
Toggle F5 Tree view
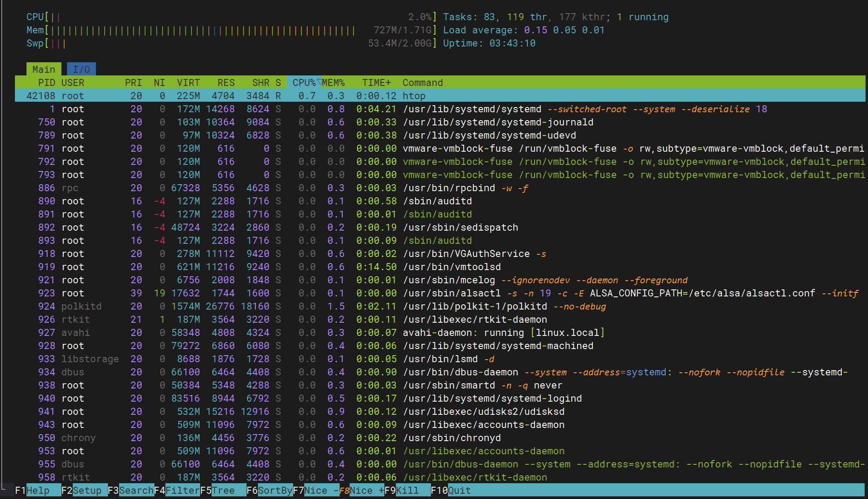click(223, 490)
